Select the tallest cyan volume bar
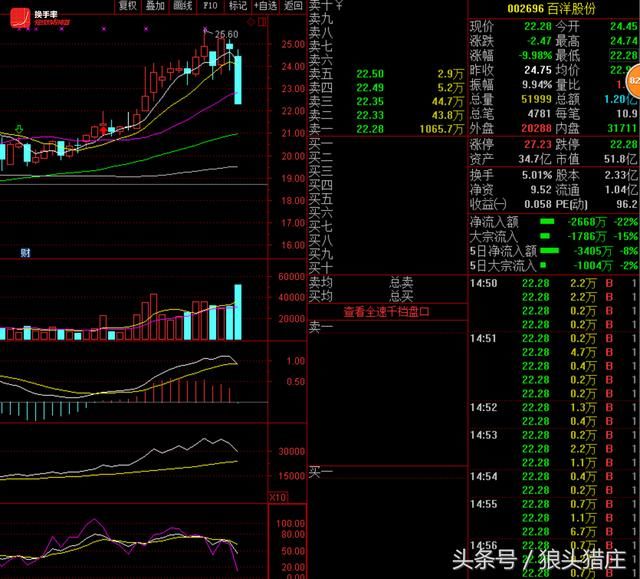The height and width of the screenshot is (579, 640). coord(238,313)
